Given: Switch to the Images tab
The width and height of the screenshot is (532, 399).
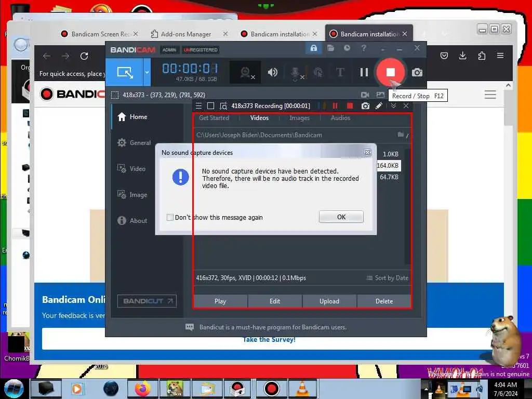Looking at the screenshot, I should point(299,118).
